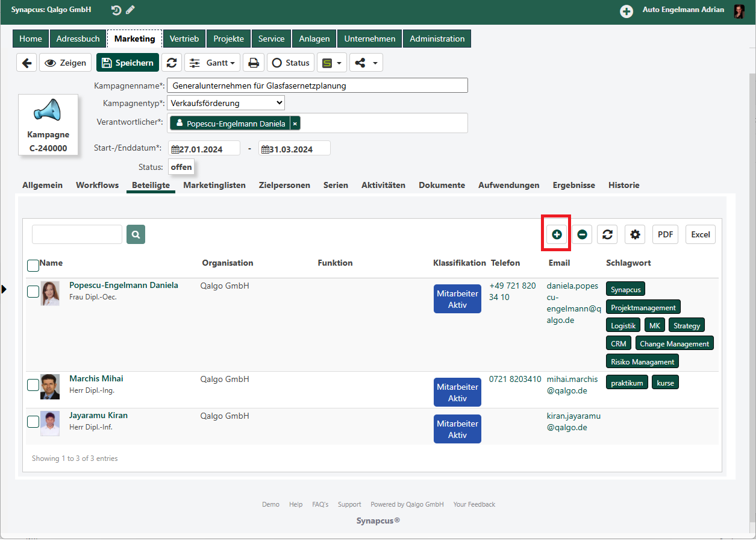756x541 pixels.
Task: Click the Speichern save button
Action: (x=128, y=63)
